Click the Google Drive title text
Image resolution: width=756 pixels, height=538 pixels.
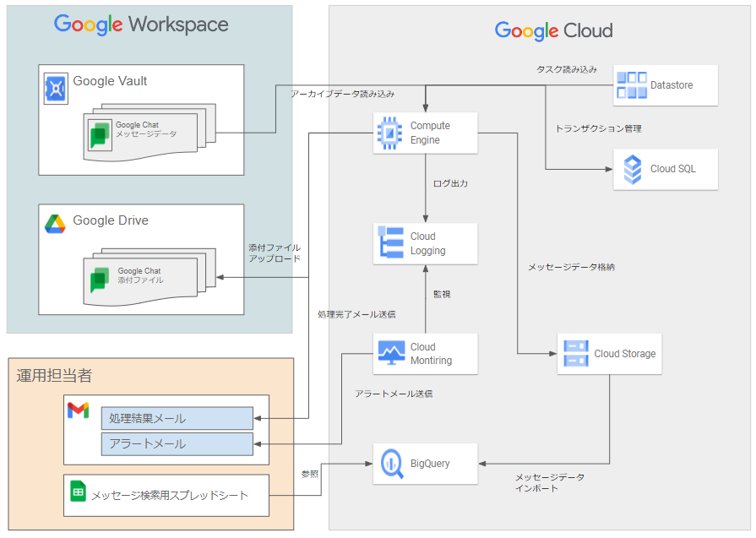click(111, 220)
